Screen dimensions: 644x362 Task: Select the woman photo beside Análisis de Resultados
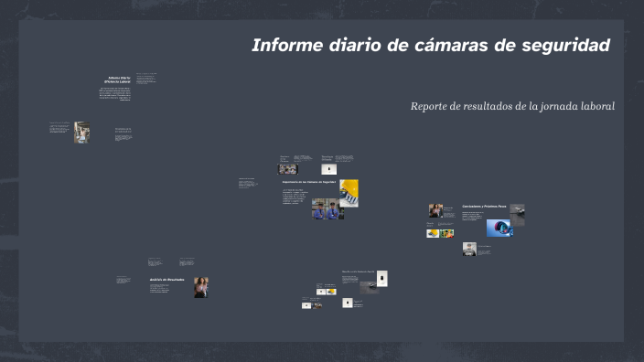tap(201, 287)
